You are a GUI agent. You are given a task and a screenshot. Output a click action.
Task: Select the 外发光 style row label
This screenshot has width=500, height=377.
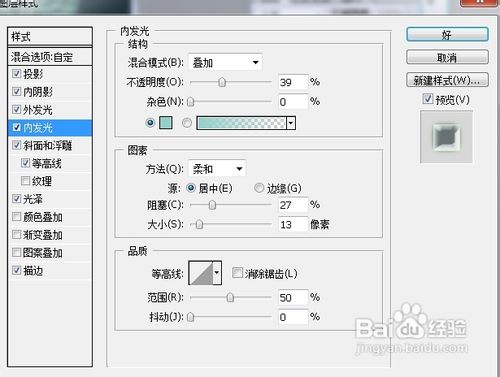point(38,110)
